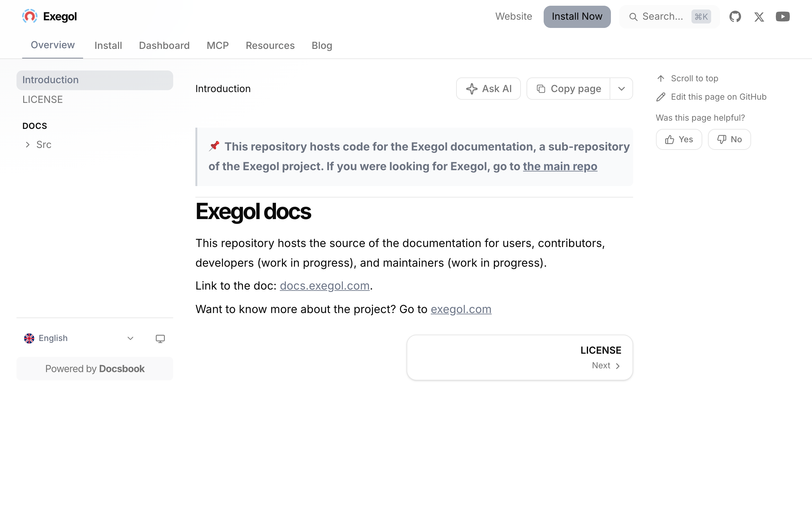Click the Website link in header

point(514,17)
